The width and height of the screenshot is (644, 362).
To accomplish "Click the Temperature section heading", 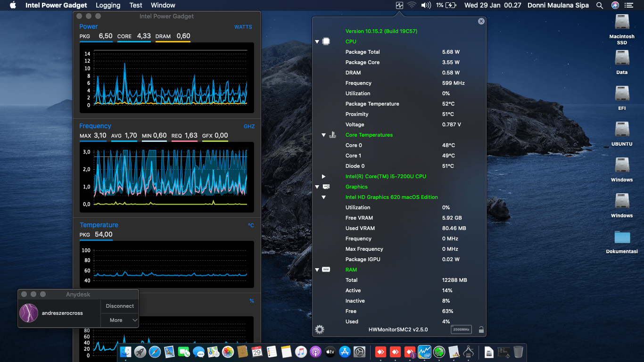I will coord(99,225).
